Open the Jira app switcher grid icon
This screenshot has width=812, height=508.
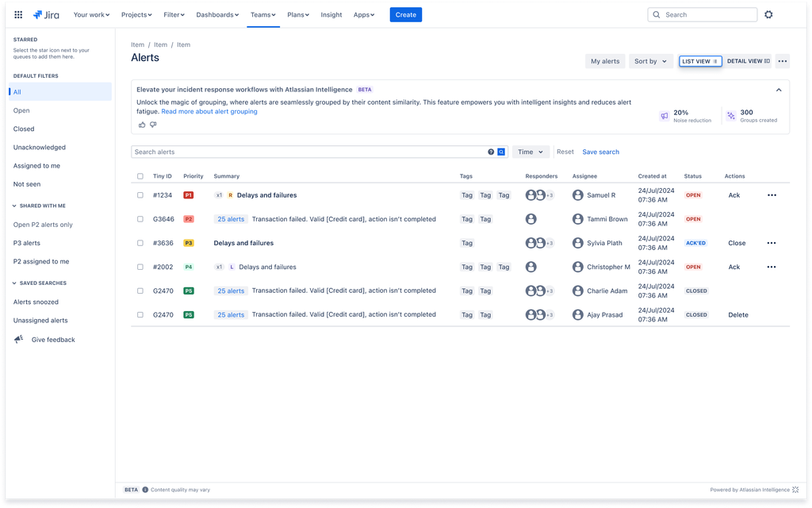tap(17, 14)
